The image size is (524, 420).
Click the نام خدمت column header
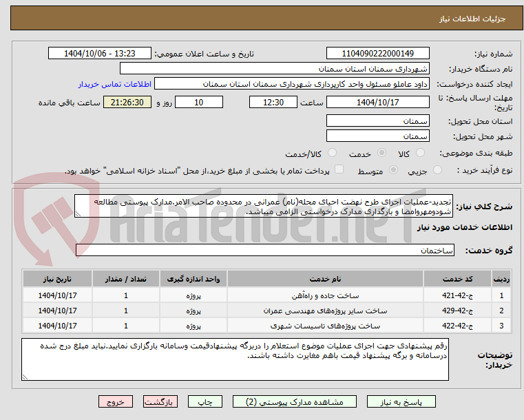click(x=325, y=279)
